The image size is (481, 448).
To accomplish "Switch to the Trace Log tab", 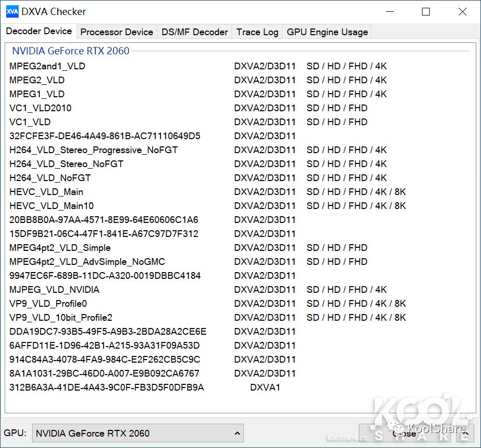I will pyautogui.click(x=257, y=32).
